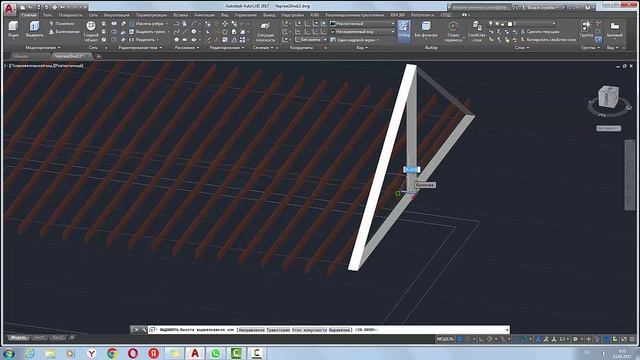Image resolution: width=640 pixels, height=360 pixels.
Task: Open the Несохраненный вид dropdown
Action: tap(362, 31)
